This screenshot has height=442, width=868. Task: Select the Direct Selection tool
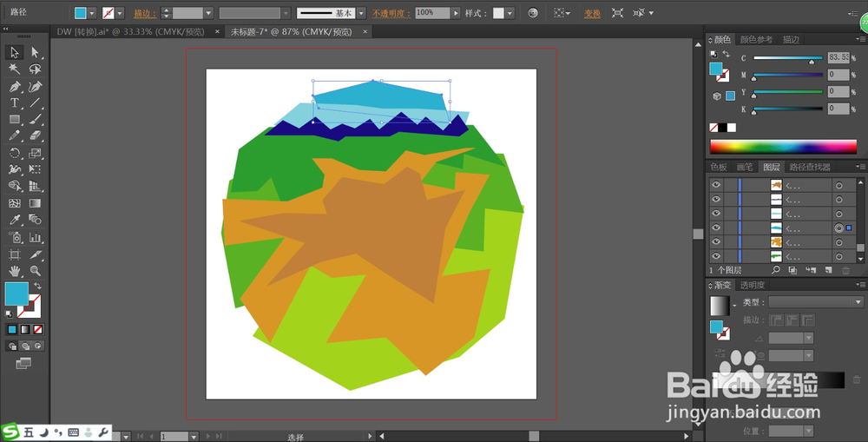point(35,52)
